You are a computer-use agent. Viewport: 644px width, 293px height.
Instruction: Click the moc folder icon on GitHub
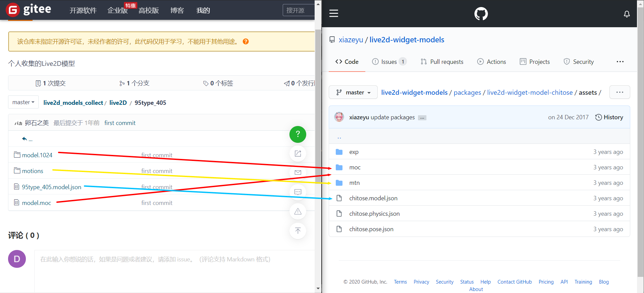click(339, 167)
